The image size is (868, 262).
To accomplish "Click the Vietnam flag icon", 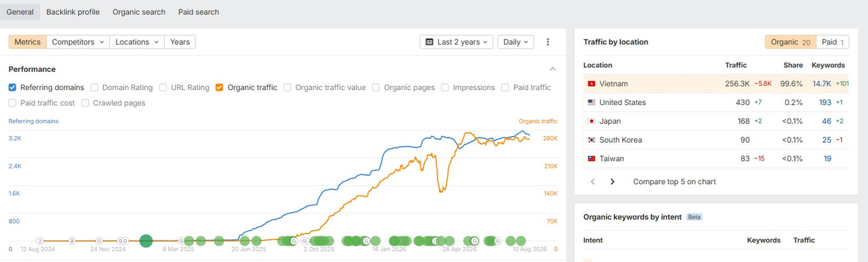I will [591, 84].
